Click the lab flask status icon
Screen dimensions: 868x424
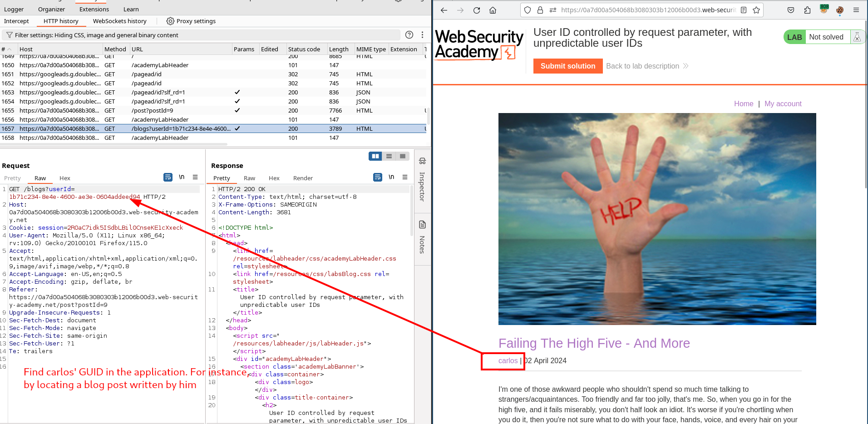[x=857, y=37]
